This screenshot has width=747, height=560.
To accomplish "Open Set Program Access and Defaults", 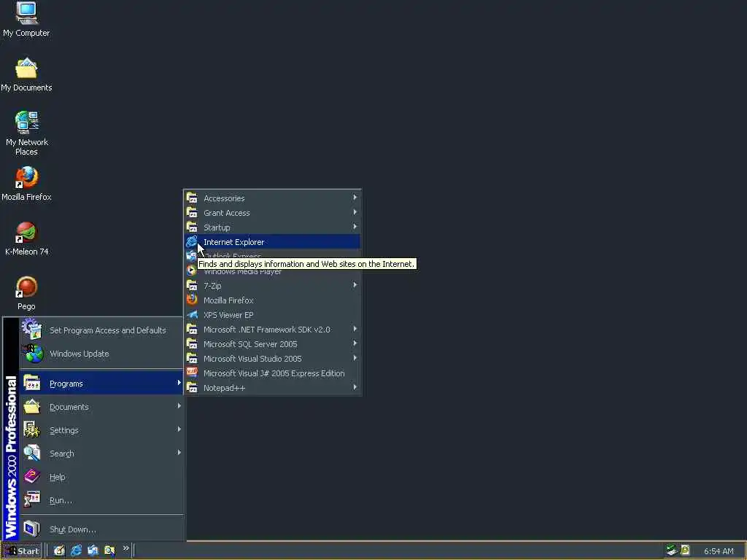I will pyautogui.click(x=101, y=330).
